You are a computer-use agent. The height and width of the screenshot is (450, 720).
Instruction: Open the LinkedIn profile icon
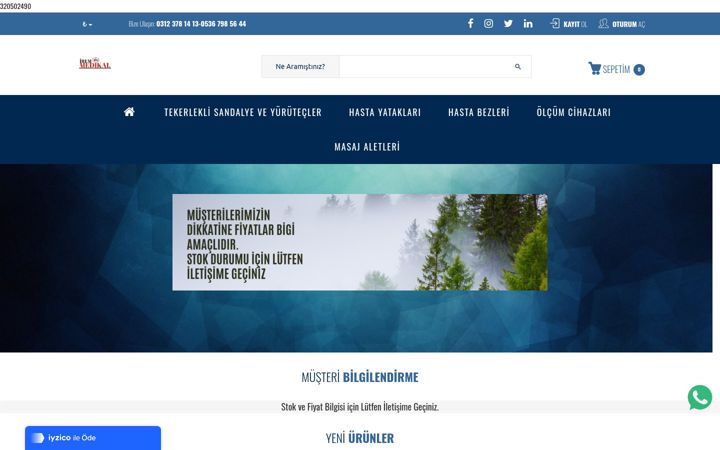[528, 23]
